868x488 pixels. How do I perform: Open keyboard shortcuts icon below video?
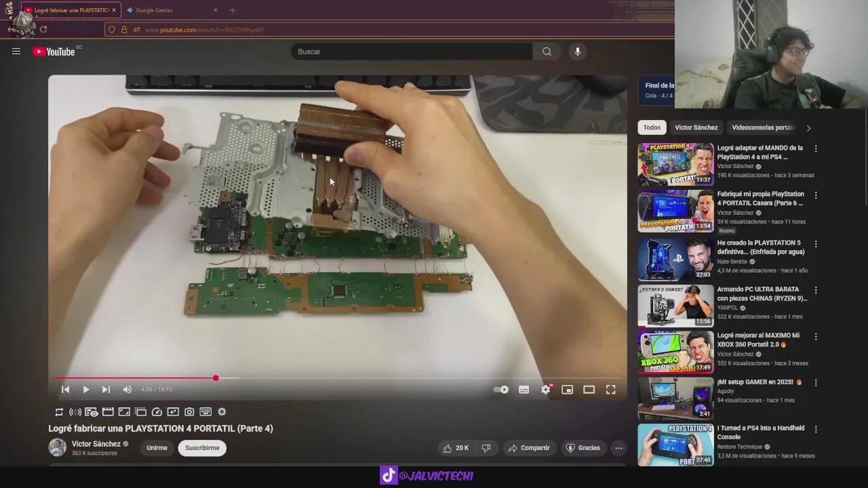pyautogui.click(x=205, y=411)
